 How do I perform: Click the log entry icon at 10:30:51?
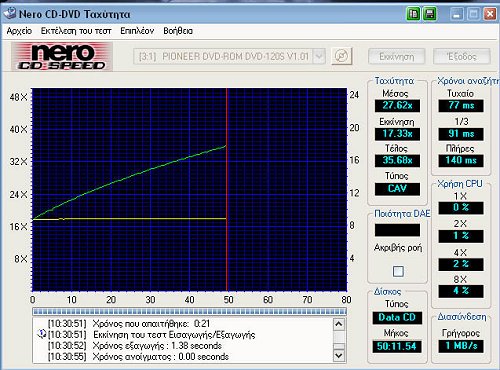pyautogui.click(x=42, y=333)
